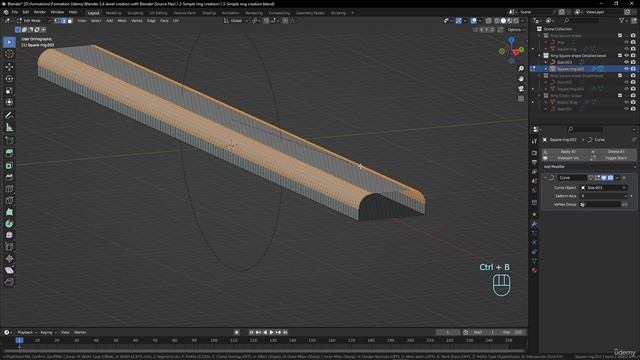This screenshot has width=640, height=360.
Task: Select the Rotate tool
Action: point(9,78)
